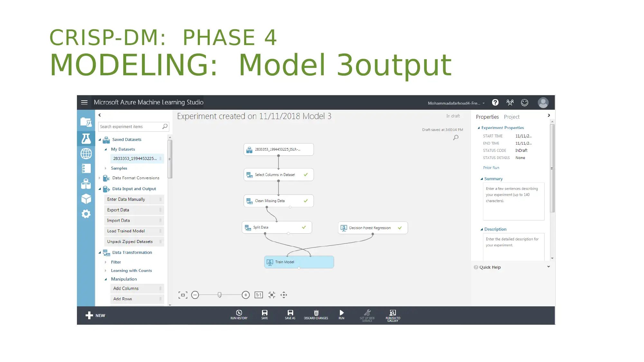Click the Clean Missing Data module icon

(x=249, y=201)
